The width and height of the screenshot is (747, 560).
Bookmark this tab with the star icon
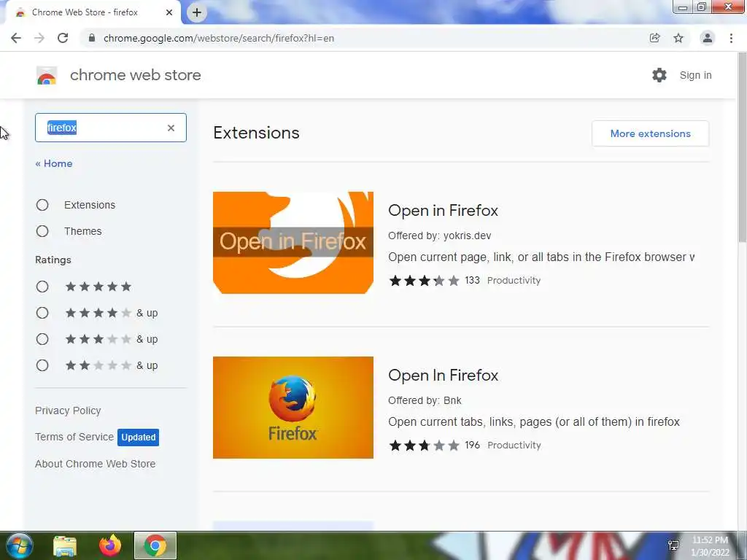[x=678, y=38]
